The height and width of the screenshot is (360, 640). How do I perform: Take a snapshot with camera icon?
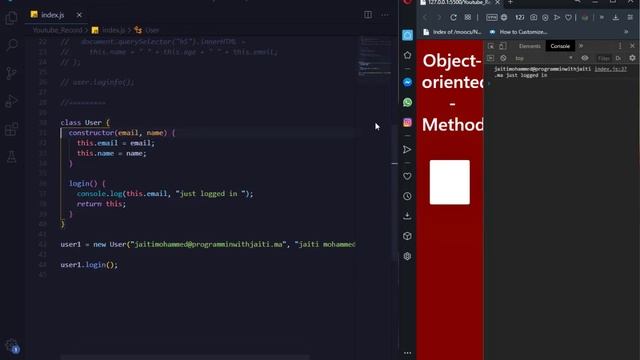click(533, 18)
